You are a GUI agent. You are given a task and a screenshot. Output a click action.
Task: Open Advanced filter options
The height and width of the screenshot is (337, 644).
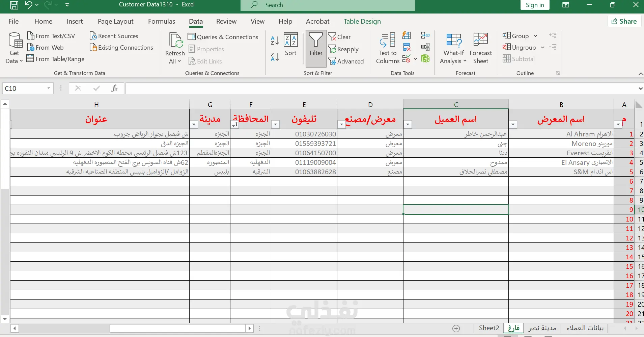point(346,61)
